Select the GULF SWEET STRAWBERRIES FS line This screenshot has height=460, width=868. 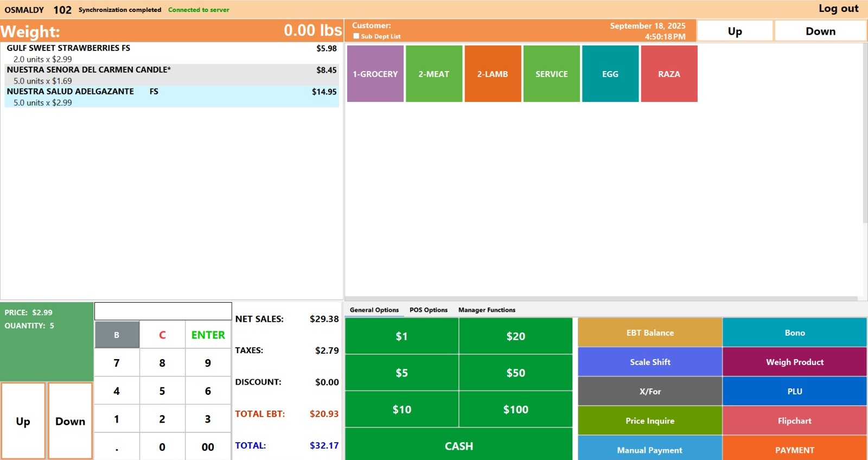pos(171,53)
